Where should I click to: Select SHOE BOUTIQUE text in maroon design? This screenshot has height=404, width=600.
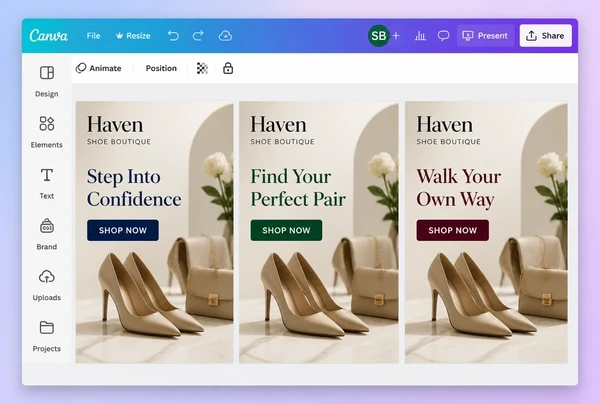coord(448,142)
